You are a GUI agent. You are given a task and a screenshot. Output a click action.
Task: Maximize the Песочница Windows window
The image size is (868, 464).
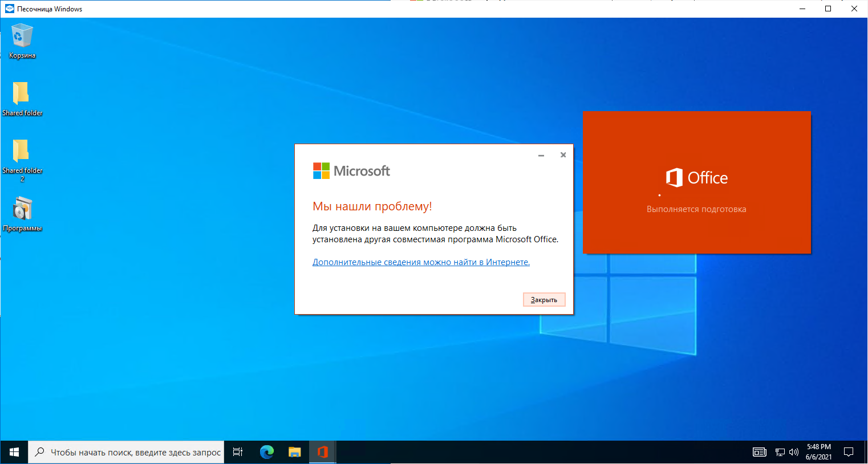point(828,9)
